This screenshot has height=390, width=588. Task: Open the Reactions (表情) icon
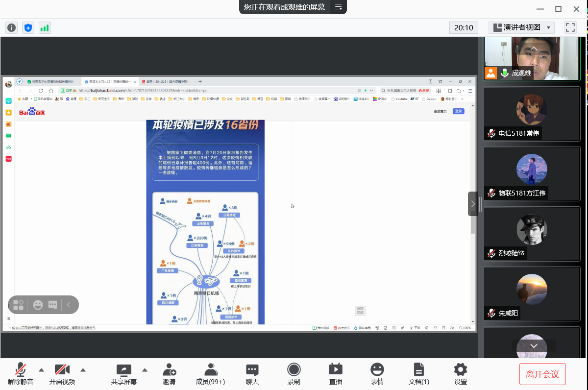tap(377, 374)
